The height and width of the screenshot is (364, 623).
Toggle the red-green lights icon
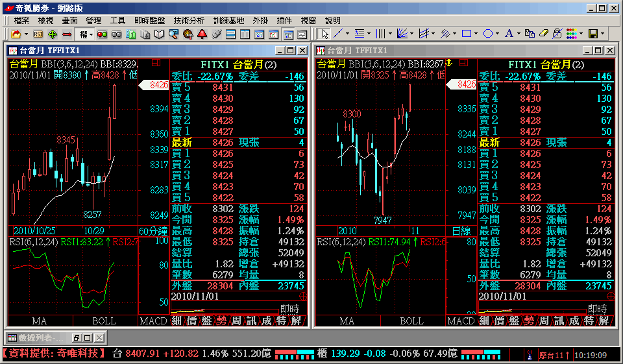point(102,34)
